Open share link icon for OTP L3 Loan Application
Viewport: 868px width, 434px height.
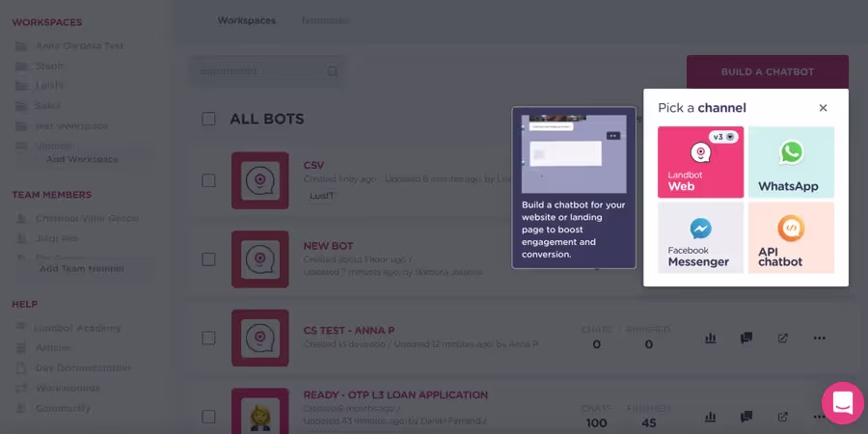(x=783, y=417)
